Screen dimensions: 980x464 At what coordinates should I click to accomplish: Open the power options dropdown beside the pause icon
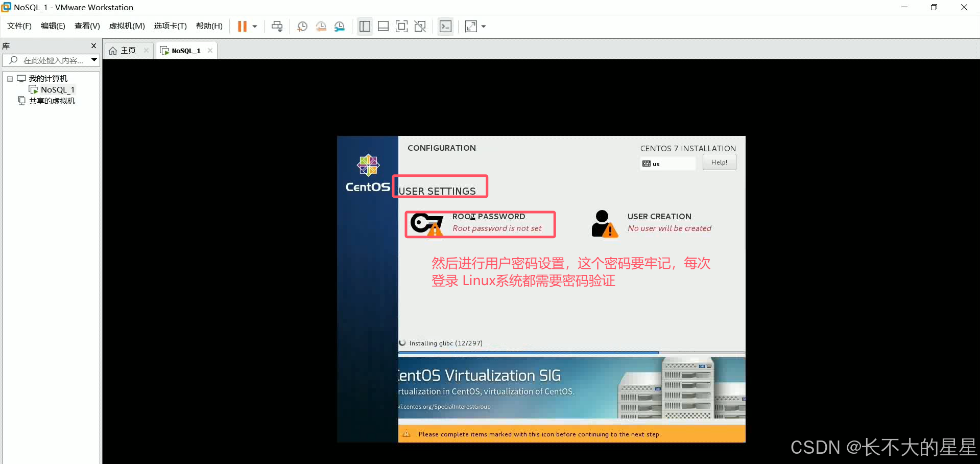tap(255, 27)
